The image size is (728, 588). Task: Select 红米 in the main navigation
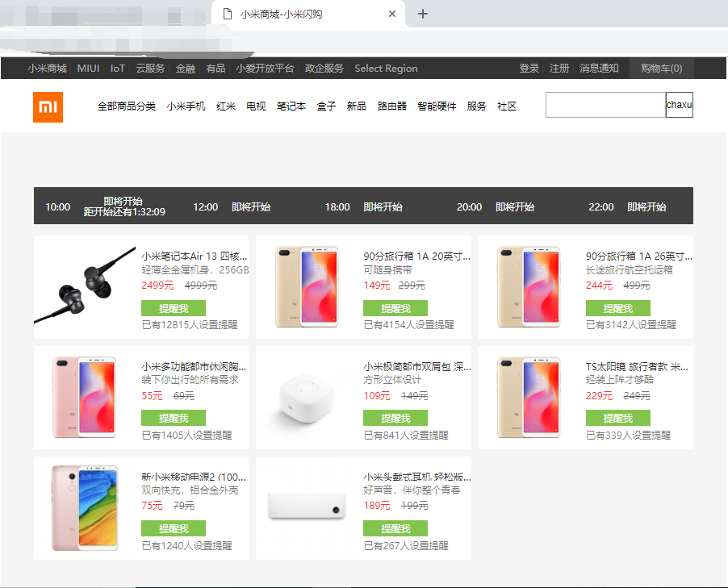[226, 106]
